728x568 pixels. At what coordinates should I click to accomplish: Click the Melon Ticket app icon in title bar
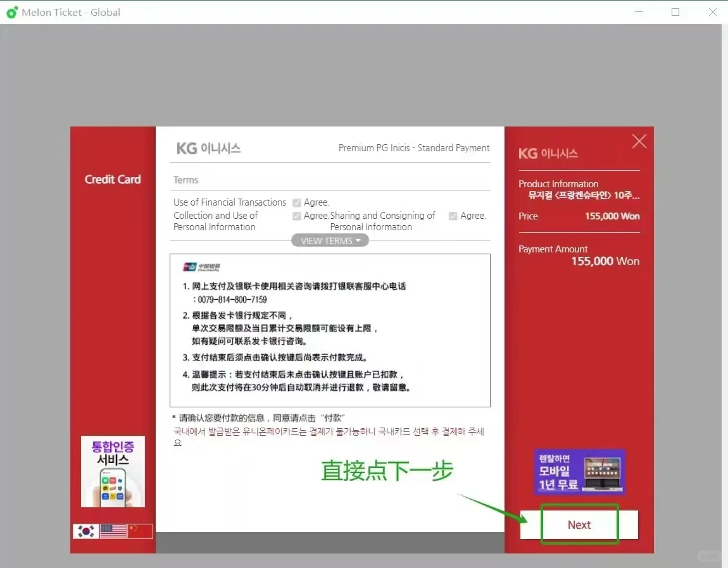pos(11,11)
